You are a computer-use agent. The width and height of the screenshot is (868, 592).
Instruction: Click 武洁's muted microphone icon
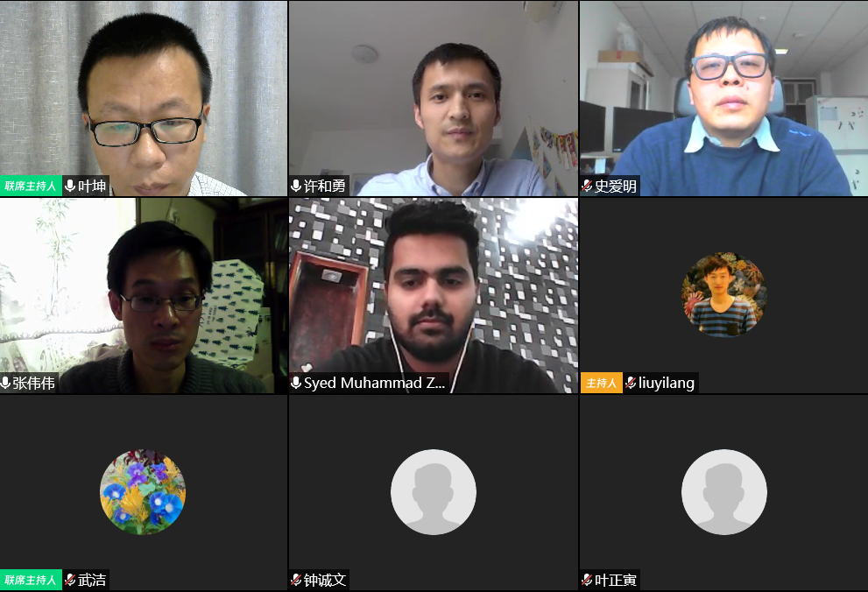[x=70, y=580]
